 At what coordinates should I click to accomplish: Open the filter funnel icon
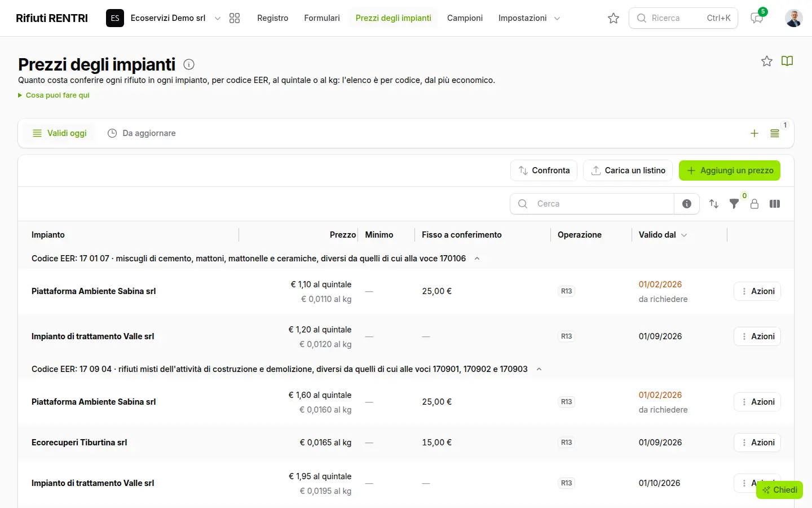click(x=734, y=204)
